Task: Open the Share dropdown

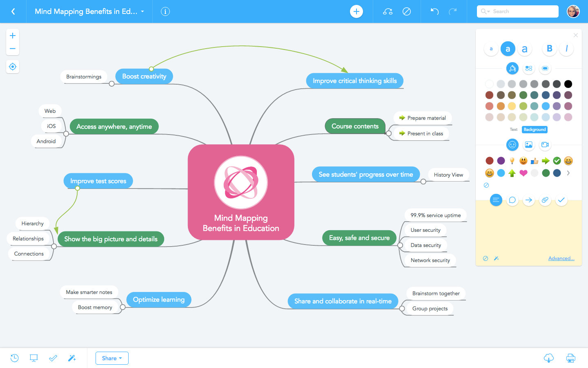Action: click(x=111, y=358)
